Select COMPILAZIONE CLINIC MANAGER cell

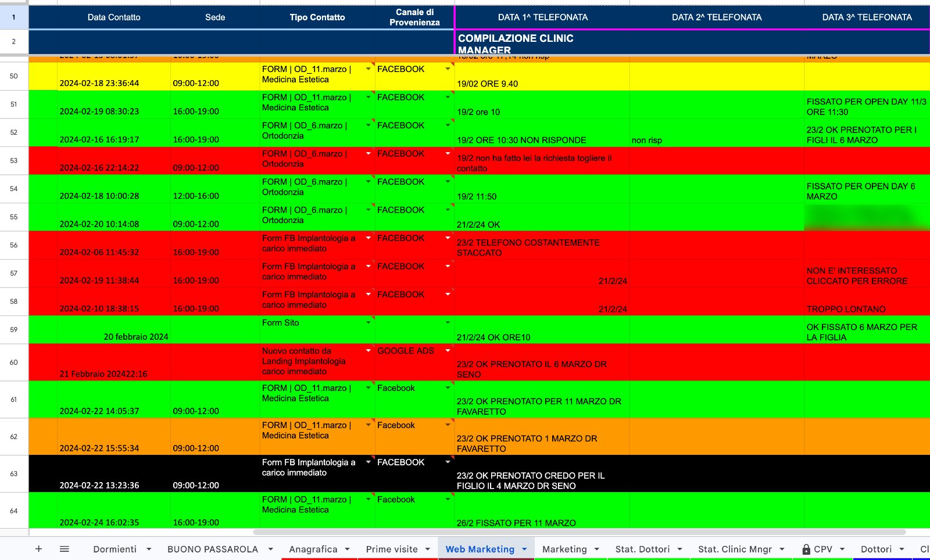pos(542,42)
